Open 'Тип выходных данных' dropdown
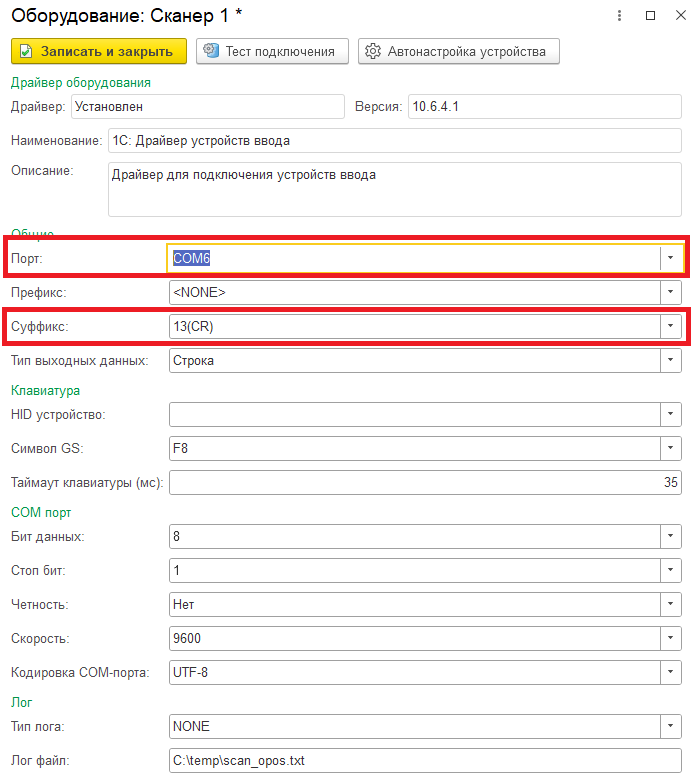698x783 pixels. pos(670,360)
